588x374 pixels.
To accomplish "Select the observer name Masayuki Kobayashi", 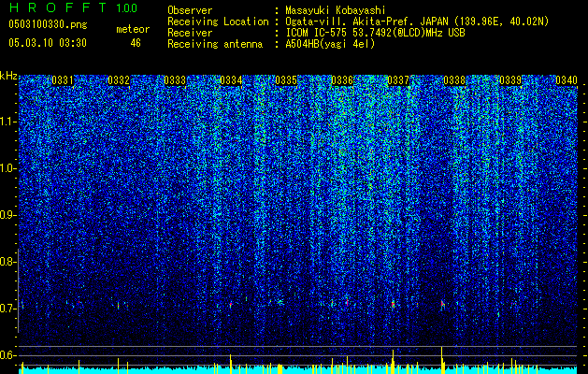I will click(x=336, y=10).
